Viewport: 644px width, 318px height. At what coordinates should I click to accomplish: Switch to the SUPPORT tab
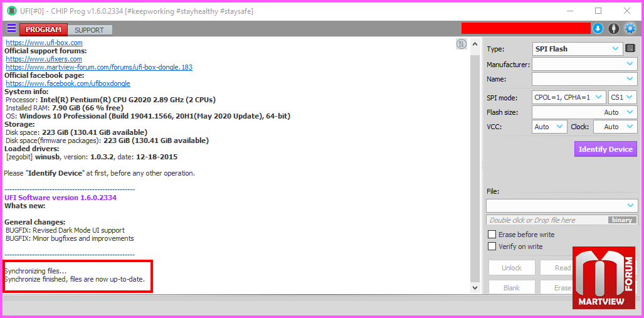pos(90,30)
